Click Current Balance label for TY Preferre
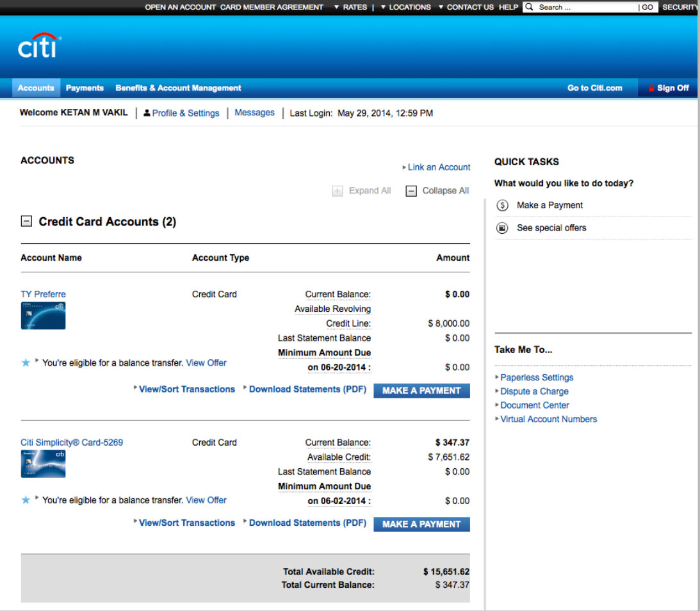The width and height of the screenshot is (700, 611). point(338,294)
